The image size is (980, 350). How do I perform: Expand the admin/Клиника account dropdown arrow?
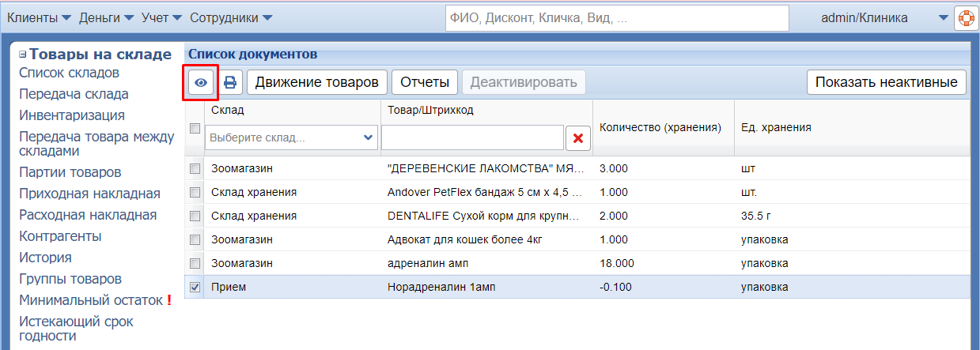point(942,18)
